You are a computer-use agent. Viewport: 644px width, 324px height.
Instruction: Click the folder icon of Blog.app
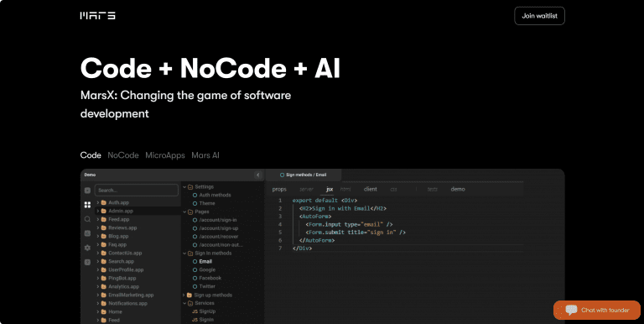104,237
